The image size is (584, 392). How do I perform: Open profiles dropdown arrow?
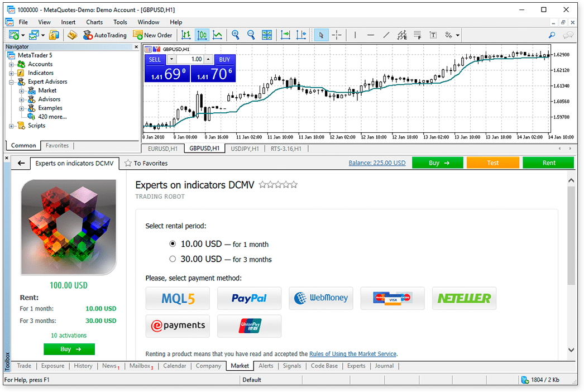pos(43,35)
